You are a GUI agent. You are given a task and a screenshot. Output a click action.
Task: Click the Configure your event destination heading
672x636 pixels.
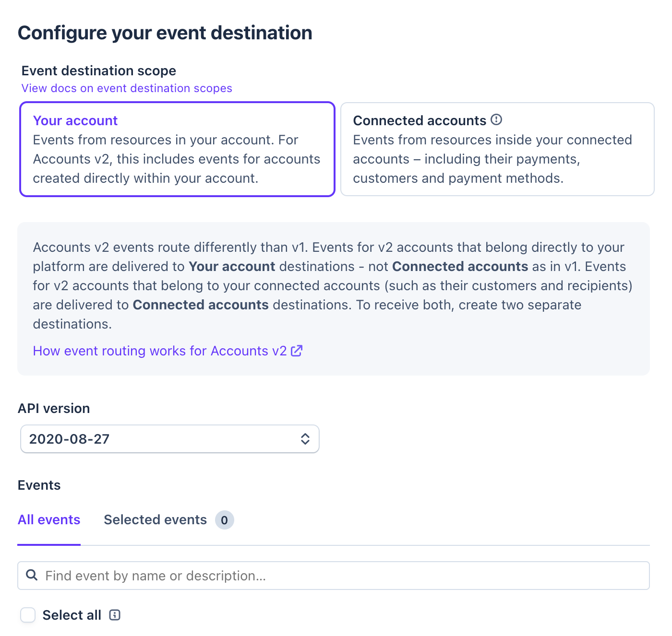coord(165,33)
